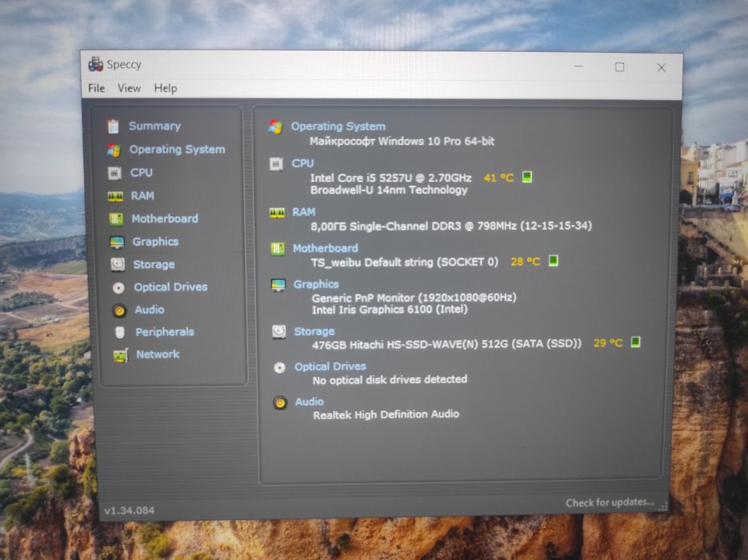Select Network in the sidebar
The width and height of the screenshot is (748, 560).
click(x=158, y=354)
